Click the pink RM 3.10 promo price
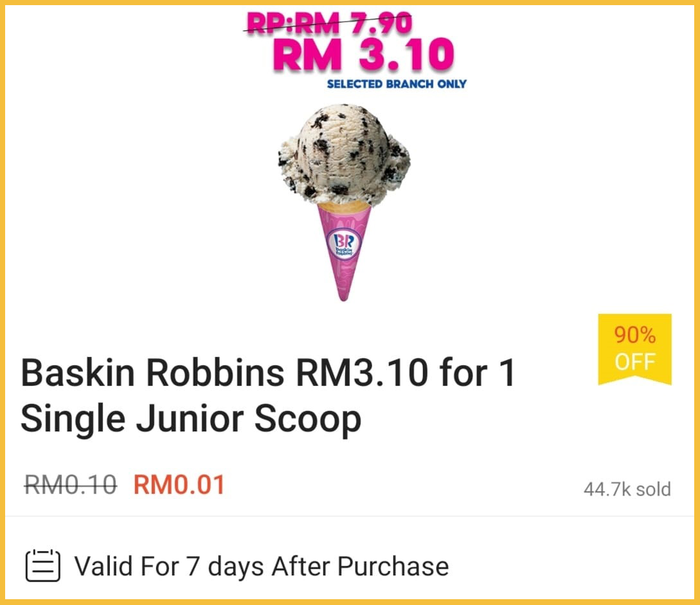700x605 pixels. (363, 55)
